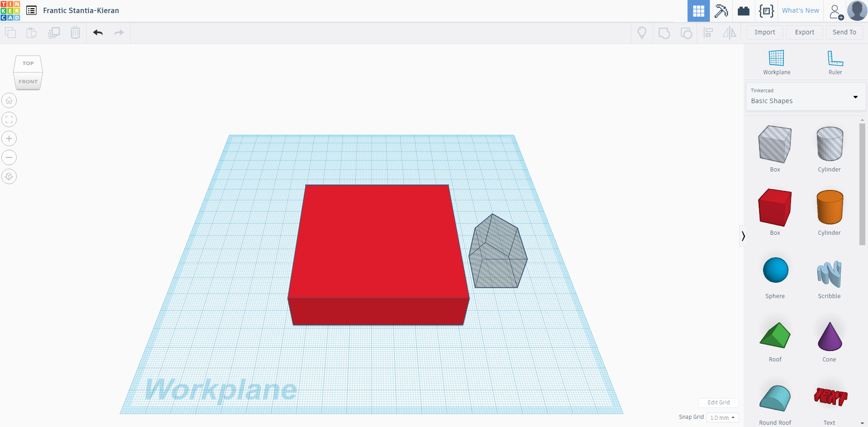The width and height of the screenshot is (868, 427).
Task: Collapse the shapes panel with chevron
Action: tap(743, 236)
